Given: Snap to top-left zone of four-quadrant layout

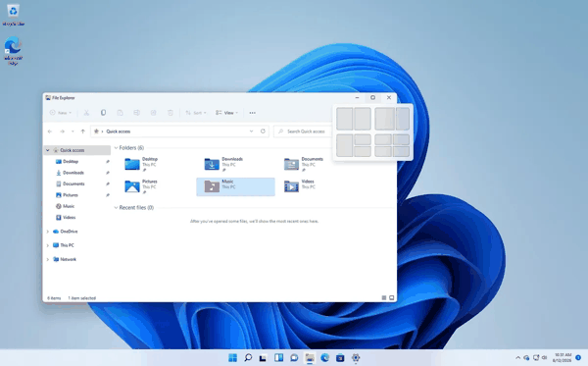Looking at the screenshot, I should click(383, 139).
